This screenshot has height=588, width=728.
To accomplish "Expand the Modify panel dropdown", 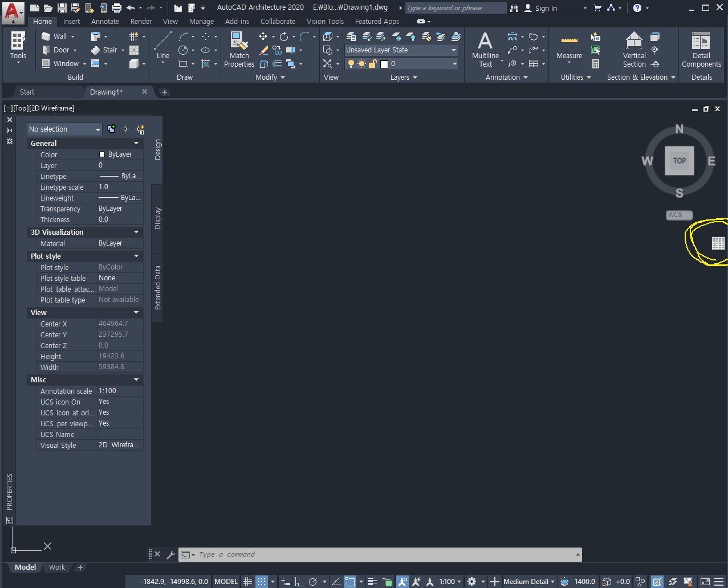I will [270, 77].
